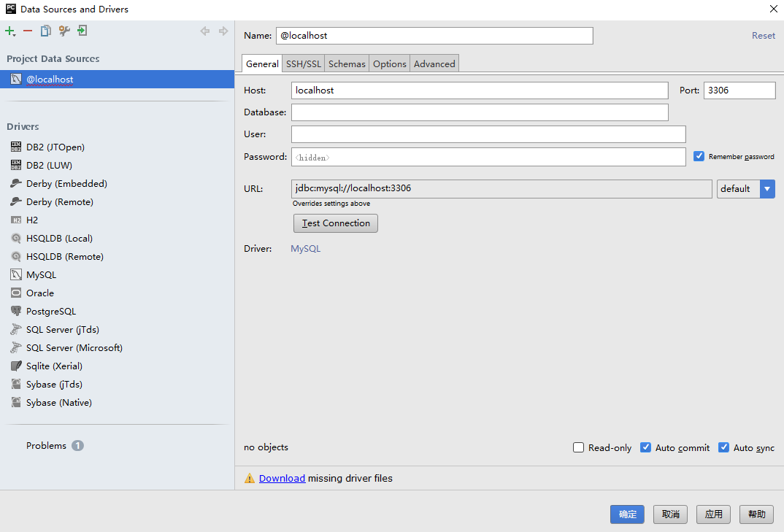Select the PostgreSQL driver in list

coord(51,312)
